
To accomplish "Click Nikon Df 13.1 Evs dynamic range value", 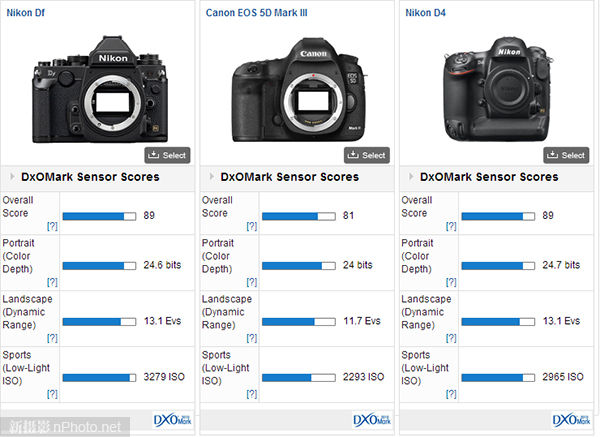I will click(163, 321).
